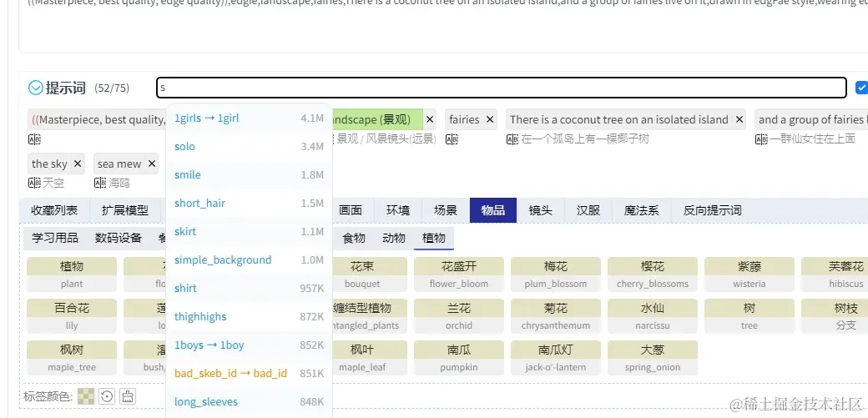
Task: Add the 植物 plant tag
Action: (72, 274)
